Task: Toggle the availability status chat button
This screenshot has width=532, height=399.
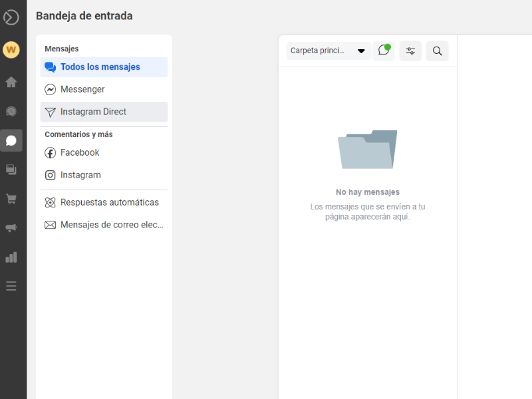Action: pyautogui.click(x=384, y=51)
